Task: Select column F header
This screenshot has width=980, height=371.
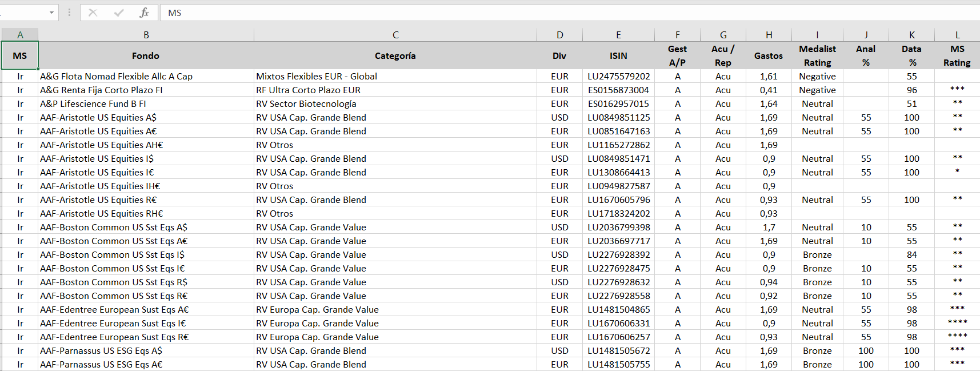Action: [678, 35]
